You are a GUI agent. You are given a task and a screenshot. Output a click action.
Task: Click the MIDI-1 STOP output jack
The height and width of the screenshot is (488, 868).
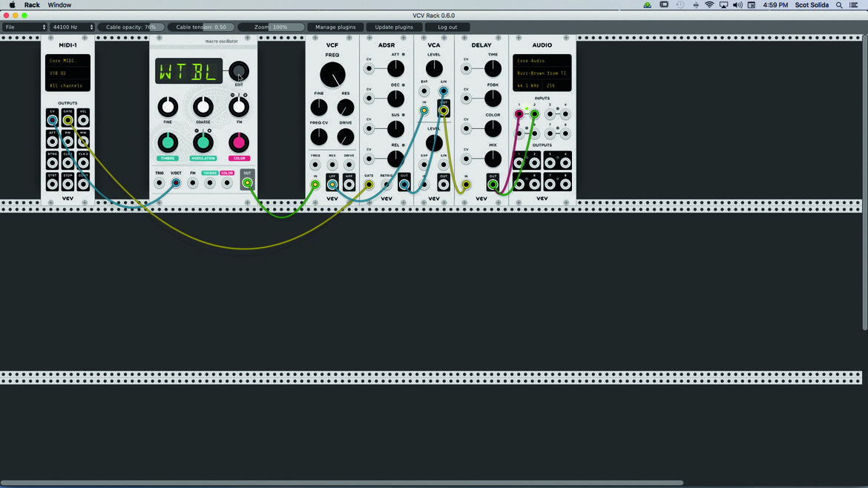(68, 184)
